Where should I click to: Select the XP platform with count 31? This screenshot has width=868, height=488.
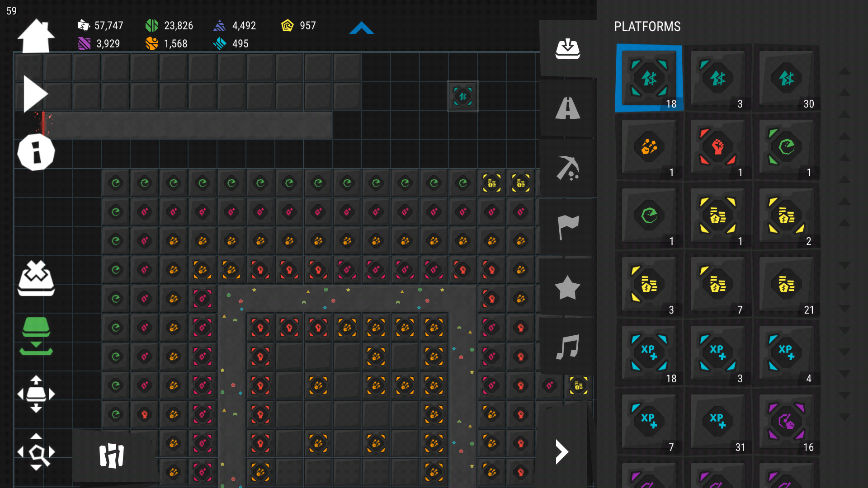[717, 421]
